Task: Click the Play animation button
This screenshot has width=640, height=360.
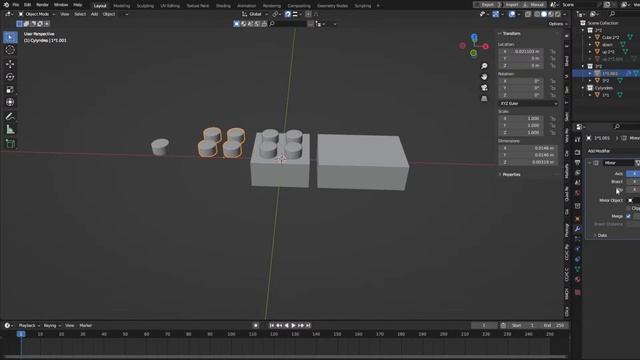Action: (293, 326)
